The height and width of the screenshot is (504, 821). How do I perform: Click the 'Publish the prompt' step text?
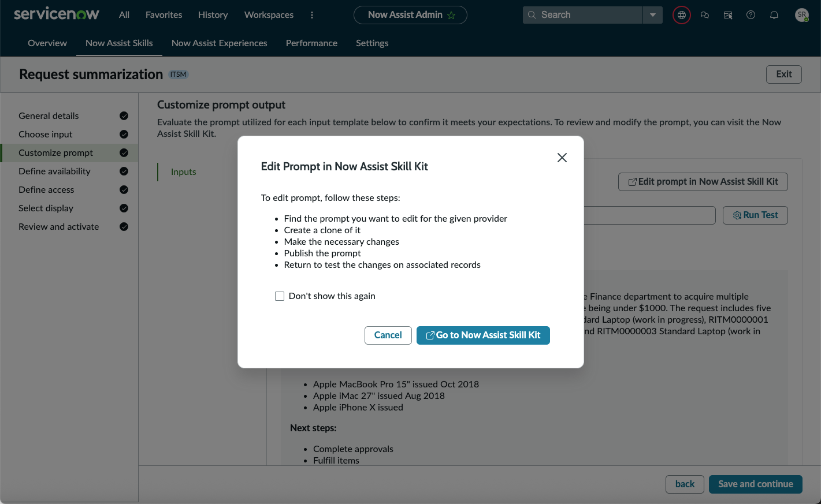click(322, 253)
